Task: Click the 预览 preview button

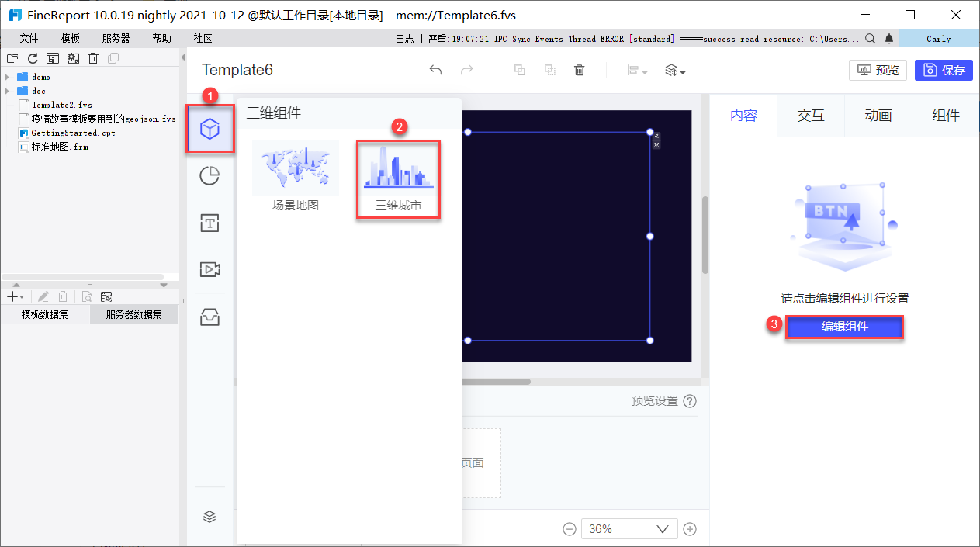Action: (878, 70)
